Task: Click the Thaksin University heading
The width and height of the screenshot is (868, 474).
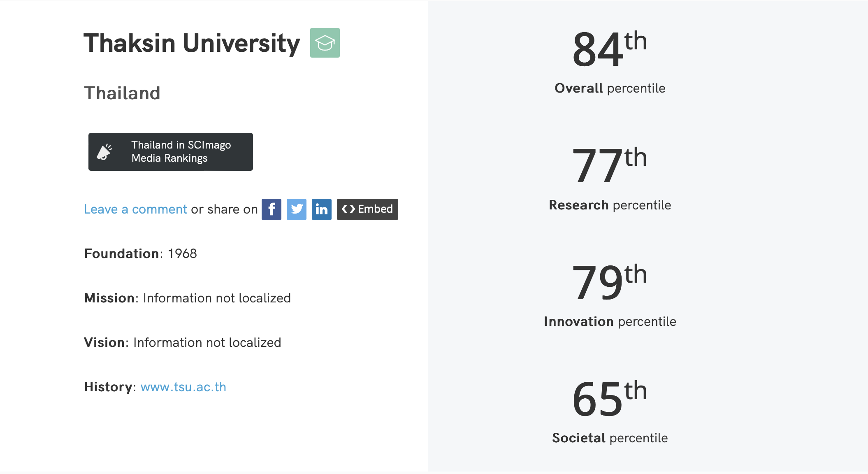Action: point(192,43)
